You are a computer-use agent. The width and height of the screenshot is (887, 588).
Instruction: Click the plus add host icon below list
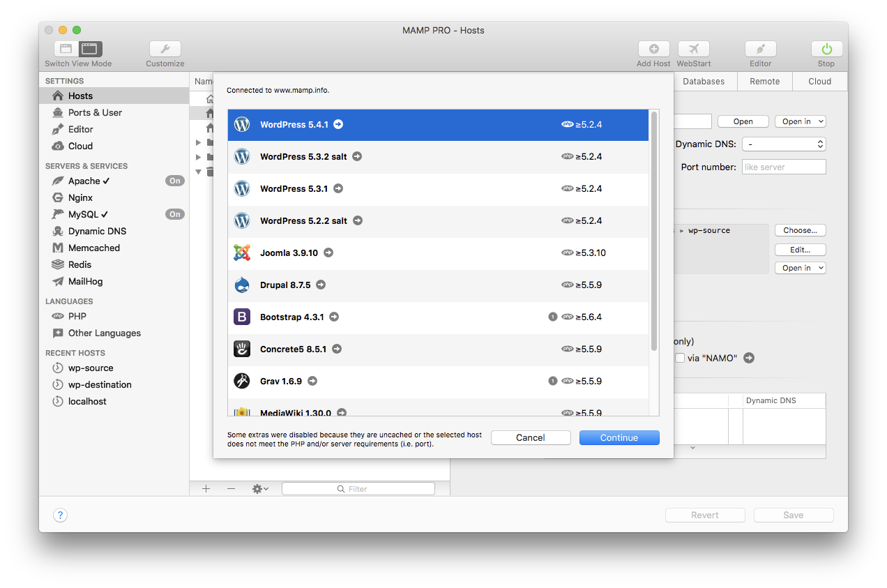coord(206,489)
